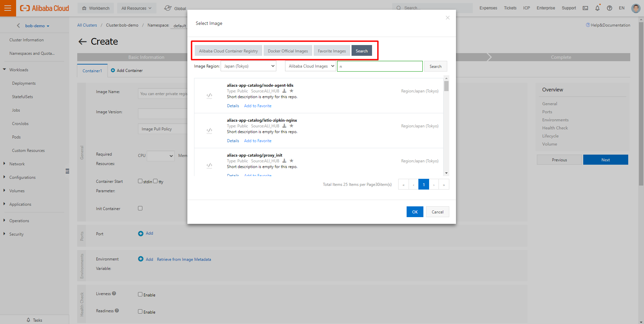Open the notifications bell
Screen dimensions: 644x324
597,8
